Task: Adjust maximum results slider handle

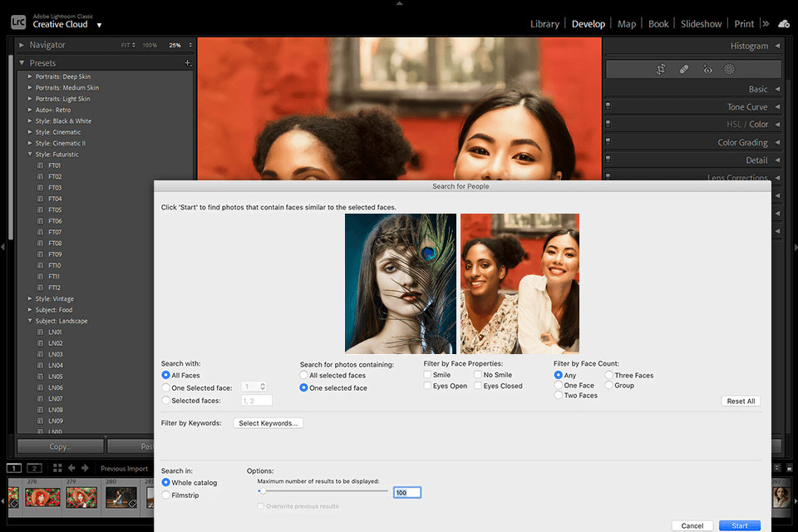Action: 263,491
